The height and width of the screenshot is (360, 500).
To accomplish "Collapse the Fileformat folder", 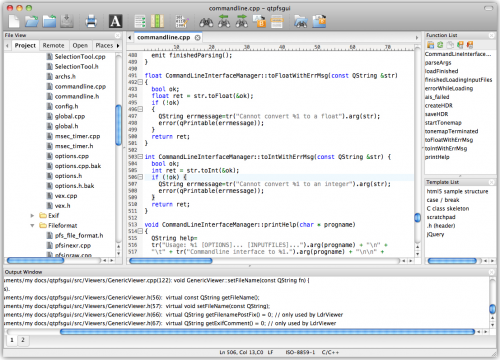I will coord(32,226).
